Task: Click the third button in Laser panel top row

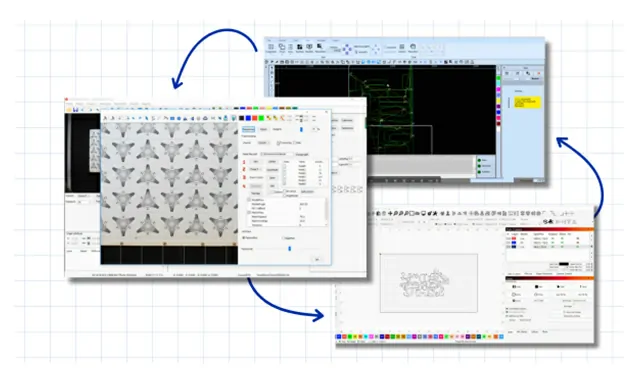Action: pyautogui.click(x=561, y=286)
